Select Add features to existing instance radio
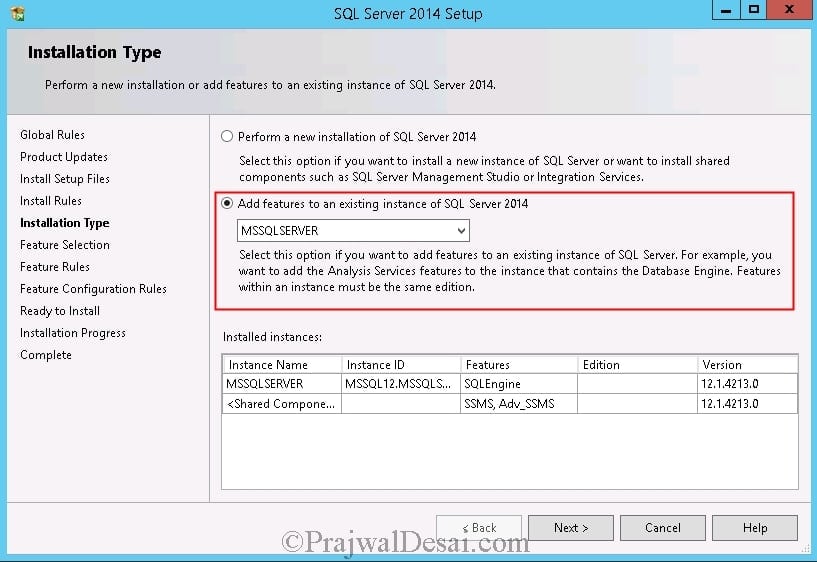This screenshot has height=562, width=817. click(227, 203)
